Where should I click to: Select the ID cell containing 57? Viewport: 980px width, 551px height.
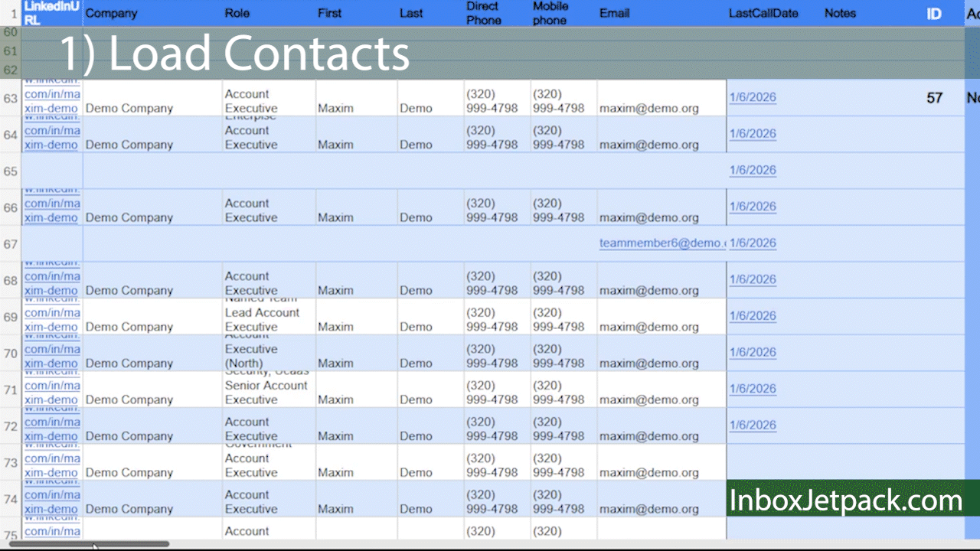pyautogui.click(x=934, y=98)
